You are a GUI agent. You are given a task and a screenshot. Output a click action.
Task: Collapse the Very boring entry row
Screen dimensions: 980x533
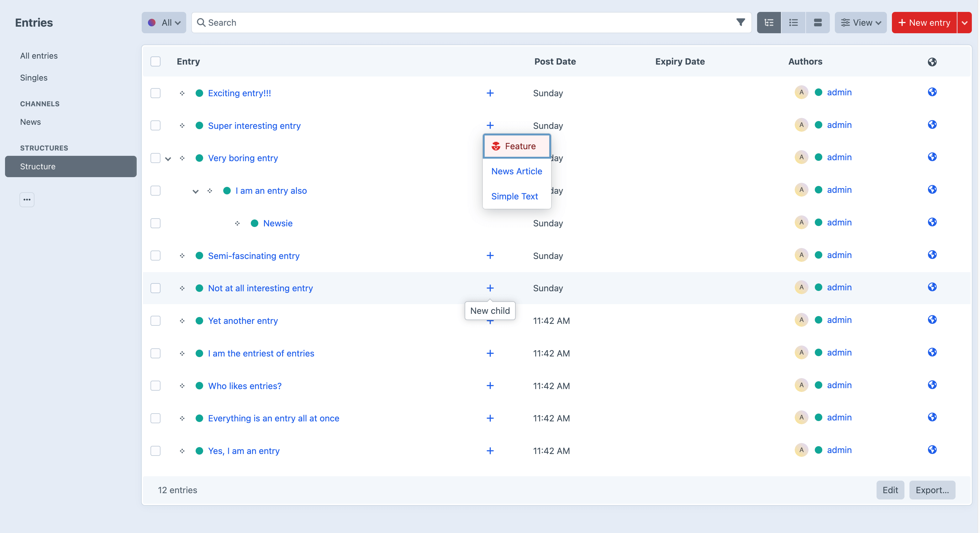click(x=168, y=159)
